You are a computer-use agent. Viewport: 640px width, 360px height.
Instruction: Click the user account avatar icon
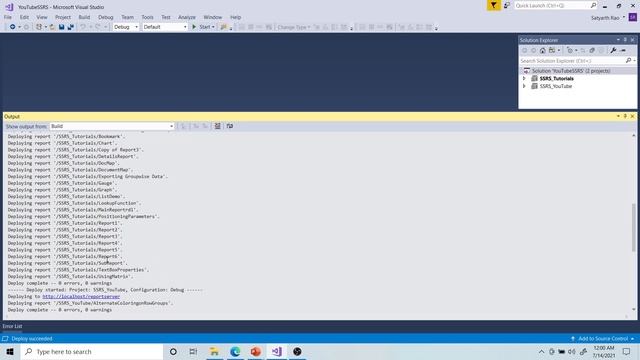[x=633, y=17]
